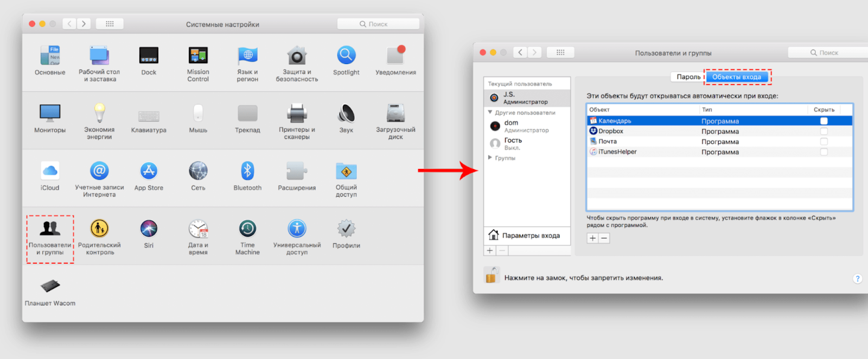Open the App Store preferences icon

[149, 171]
